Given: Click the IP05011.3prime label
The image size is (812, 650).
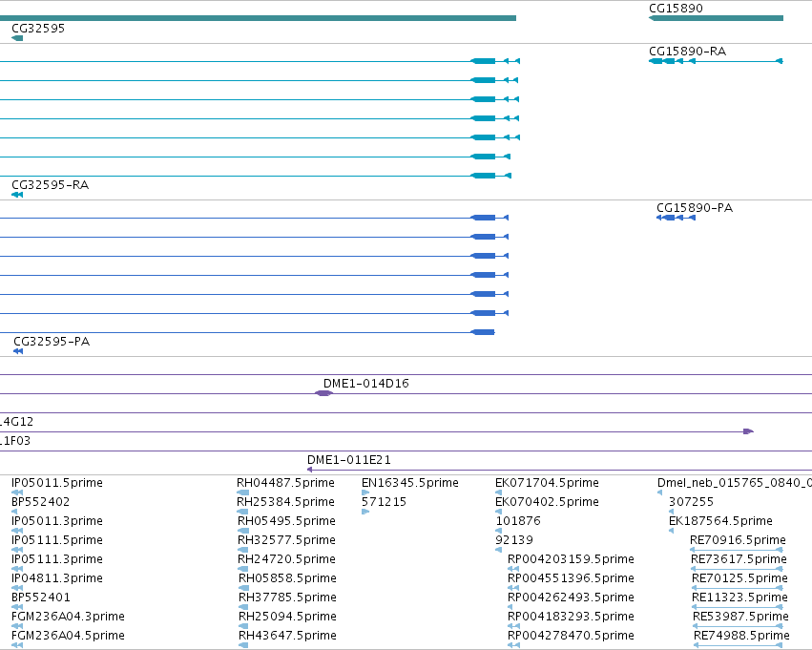Looking at the screenshot, I should (57, 521).
